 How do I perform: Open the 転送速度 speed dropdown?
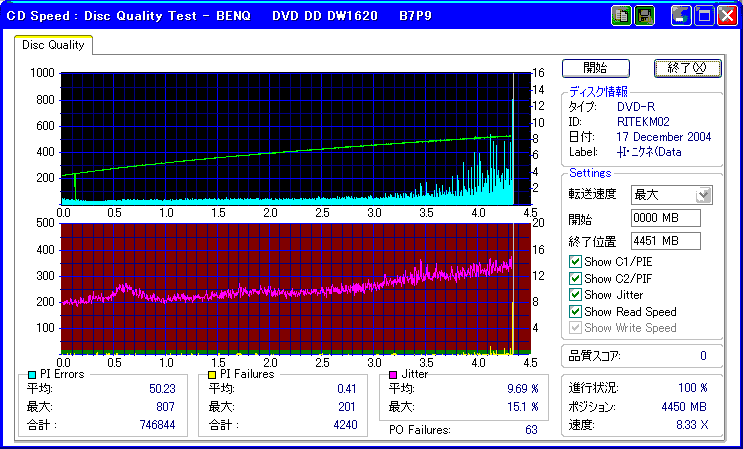pyautogui.click(x=704, y=195)
